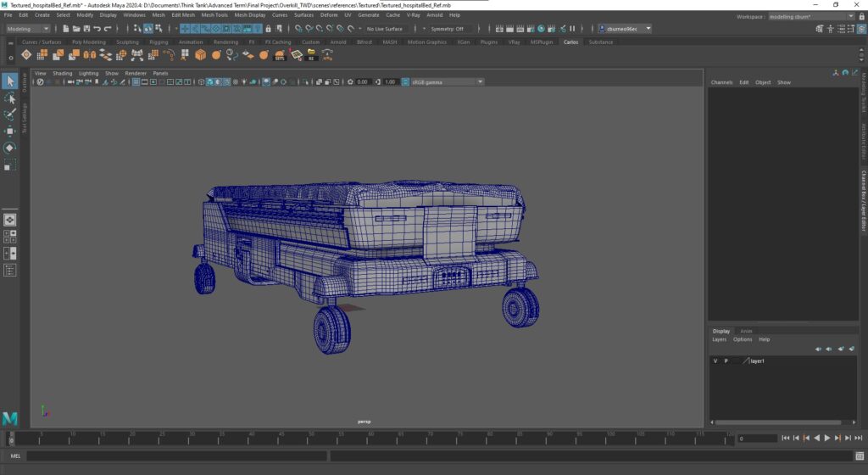Click the current frame input field
The height and width of the screenshot is (475, 868).
[x=756, y=439]
